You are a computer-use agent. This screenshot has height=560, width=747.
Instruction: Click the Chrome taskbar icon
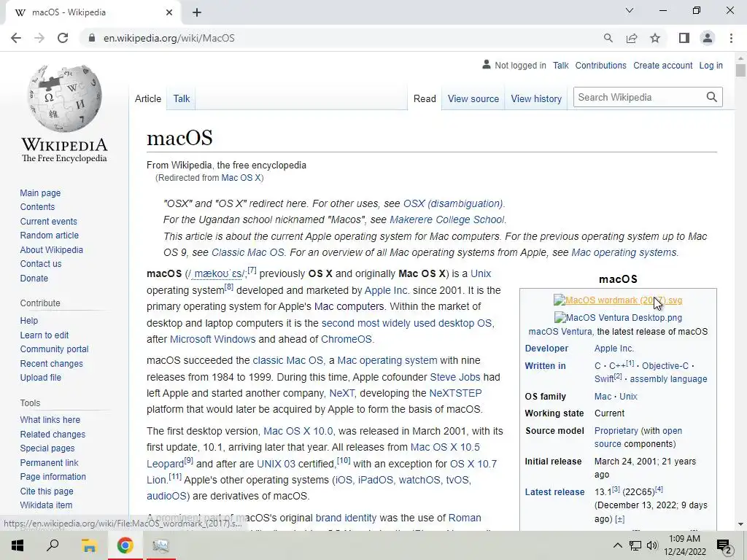[125, 545]
